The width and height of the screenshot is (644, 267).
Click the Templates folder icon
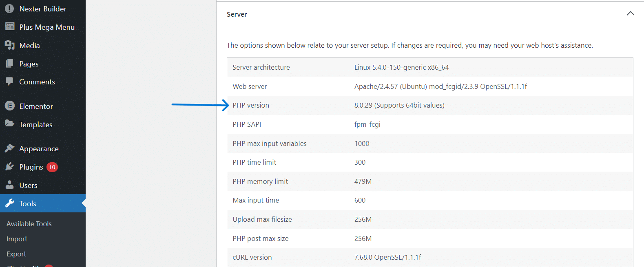click(9, 124)
